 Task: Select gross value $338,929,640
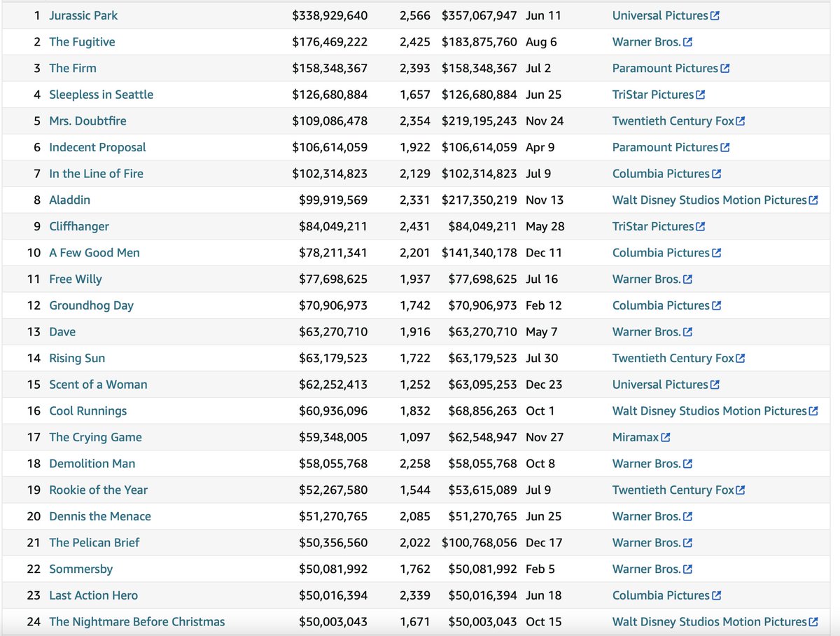[330, 15]
